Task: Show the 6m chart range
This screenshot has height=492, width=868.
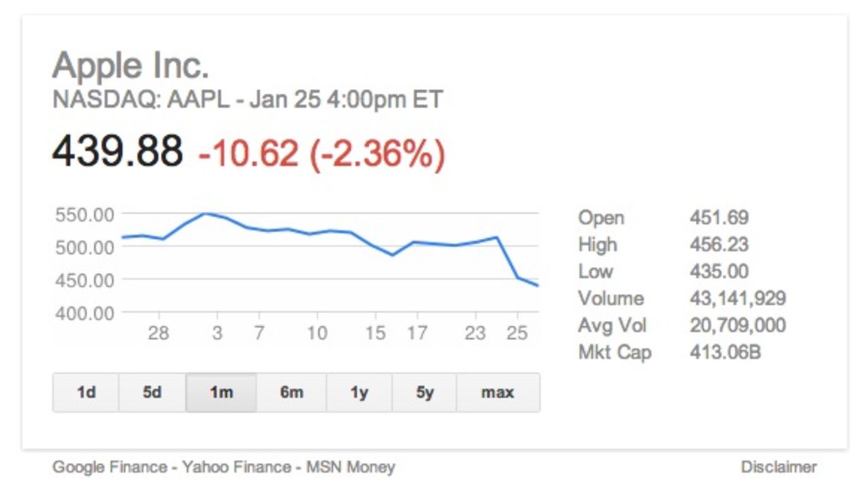Action: coord(291,392)
